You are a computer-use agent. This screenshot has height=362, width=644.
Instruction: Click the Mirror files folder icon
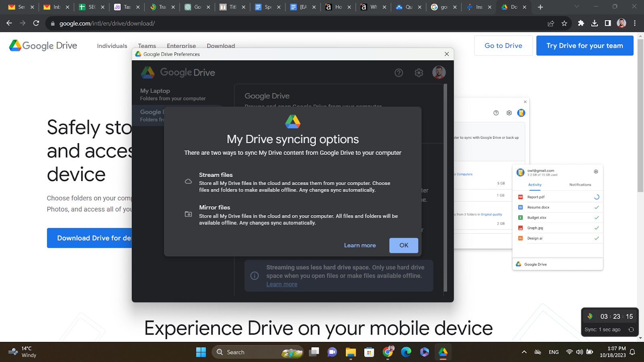(188, 214)
